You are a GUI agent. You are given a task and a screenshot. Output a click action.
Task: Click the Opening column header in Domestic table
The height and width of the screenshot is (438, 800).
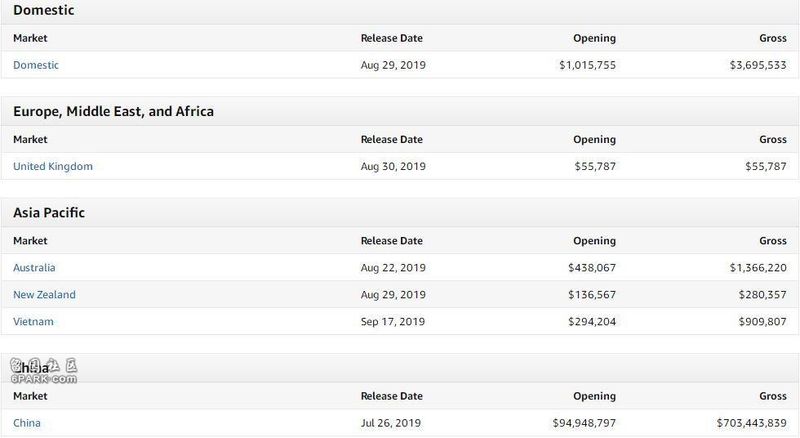[594, 39]
